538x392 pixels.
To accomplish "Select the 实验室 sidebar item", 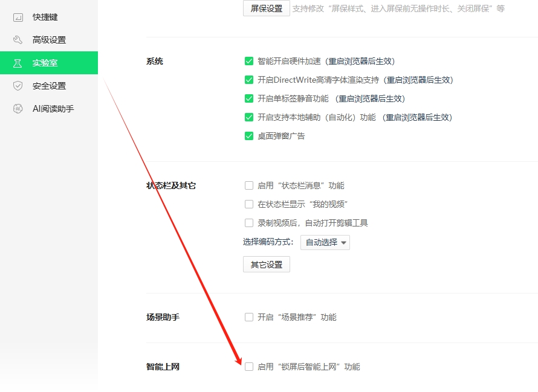I will point(49,63).
